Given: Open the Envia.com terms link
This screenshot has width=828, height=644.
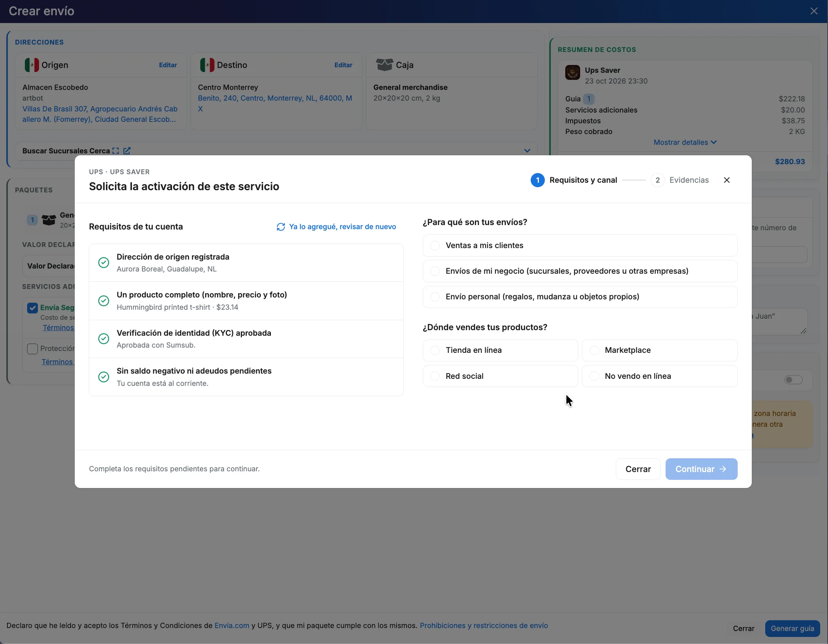Looking at the screenshot, I should click(232, 626).
